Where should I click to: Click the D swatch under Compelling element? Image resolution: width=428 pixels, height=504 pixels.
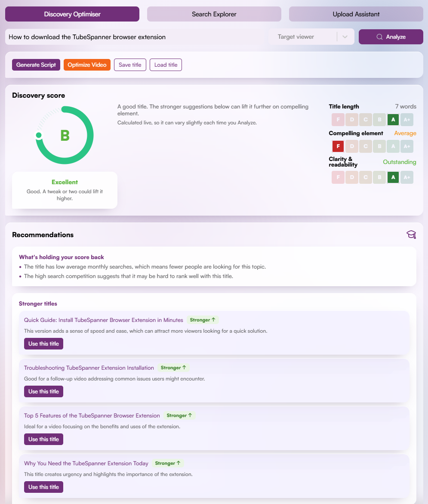tap(352, 146)
